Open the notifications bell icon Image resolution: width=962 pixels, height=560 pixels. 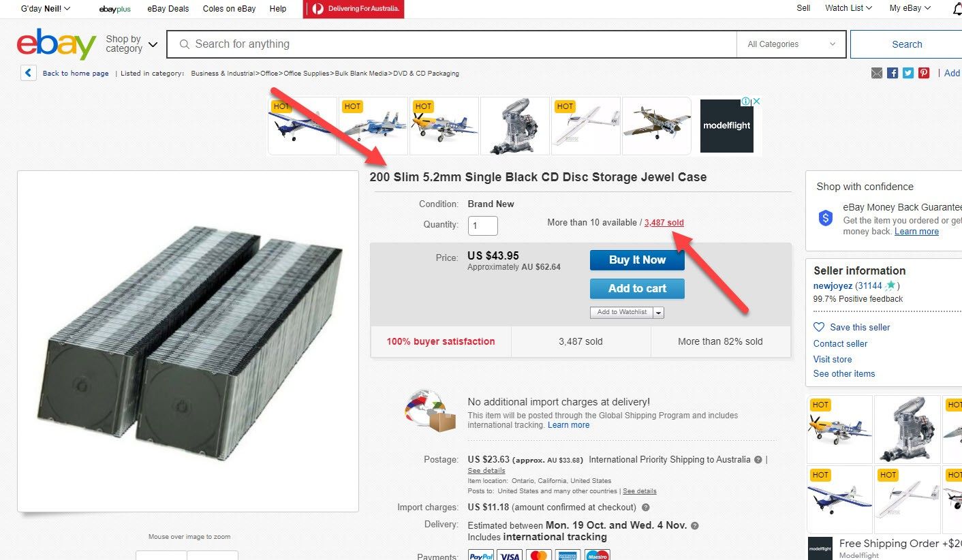tap(957, 9)
